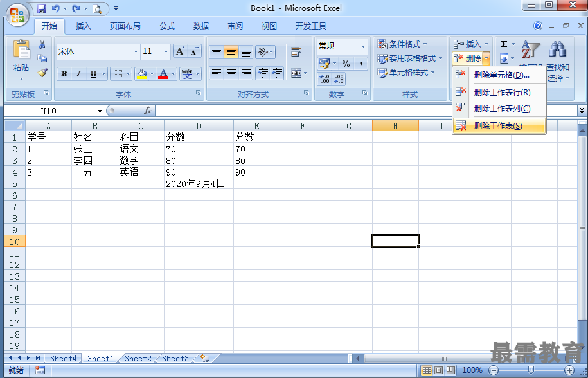588x378 pixels.
Task: Click Merge and Center icon
Action: tap(296, 73)
